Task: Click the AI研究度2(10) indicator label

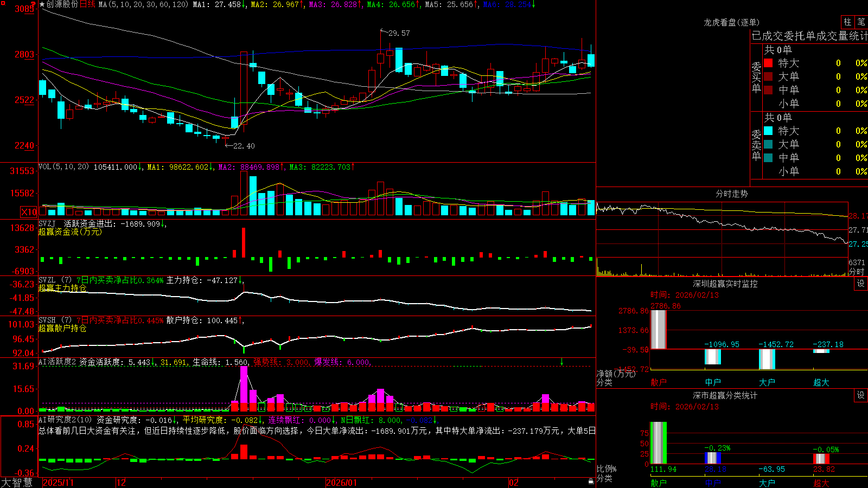Action: pyautogui.click(x=65, y=420)
